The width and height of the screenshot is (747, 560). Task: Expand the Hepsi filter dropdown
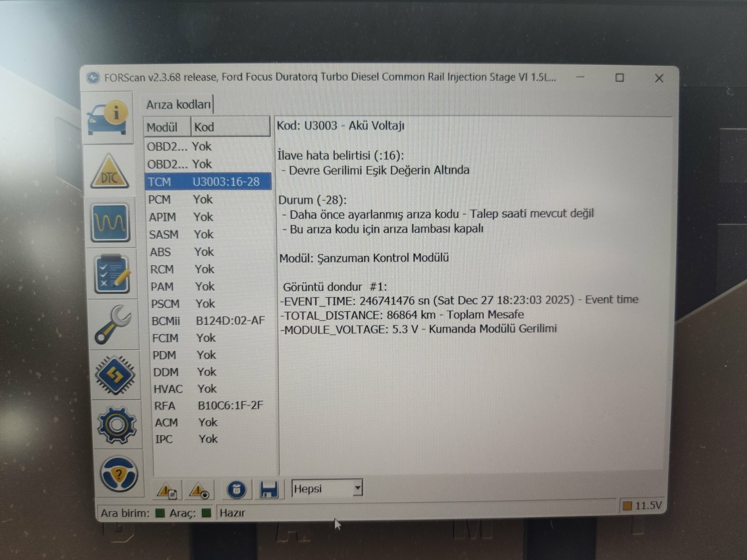pyautogui.click(x=357, y=488)
